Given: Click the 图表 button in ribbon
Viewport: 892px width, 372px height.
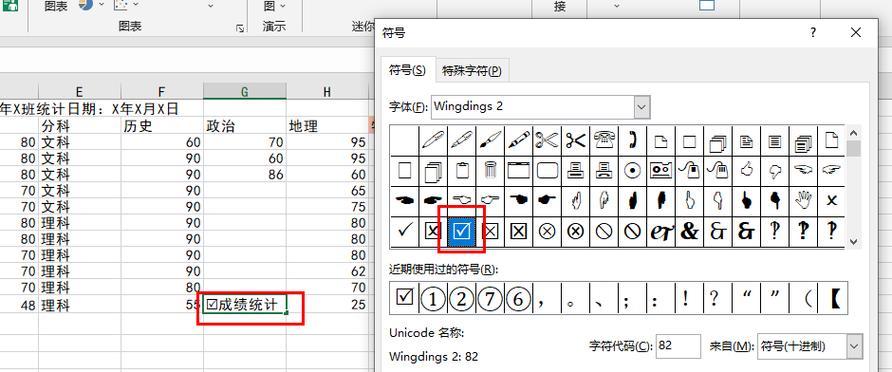Looking at the screenshot, I should pyautogui.click(x=56, y=7).
